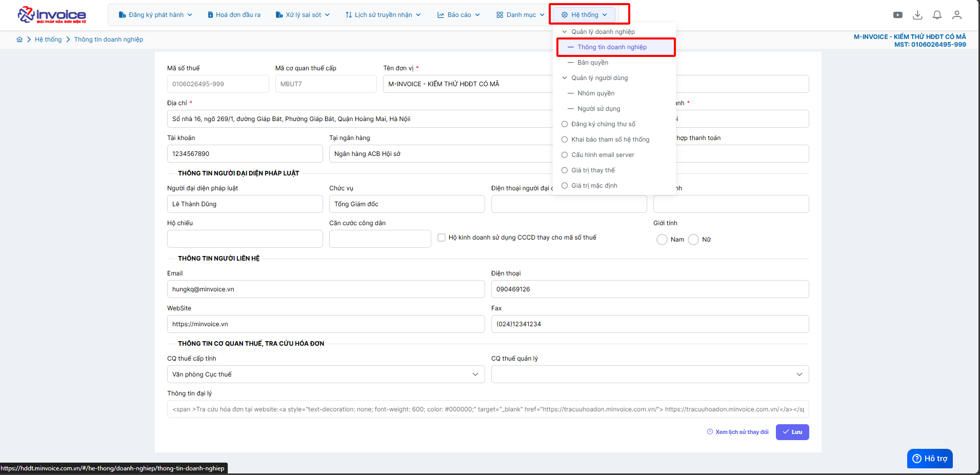
Task: Click the Tại ngân hàng input field
Action: click(x=441, y=154)
